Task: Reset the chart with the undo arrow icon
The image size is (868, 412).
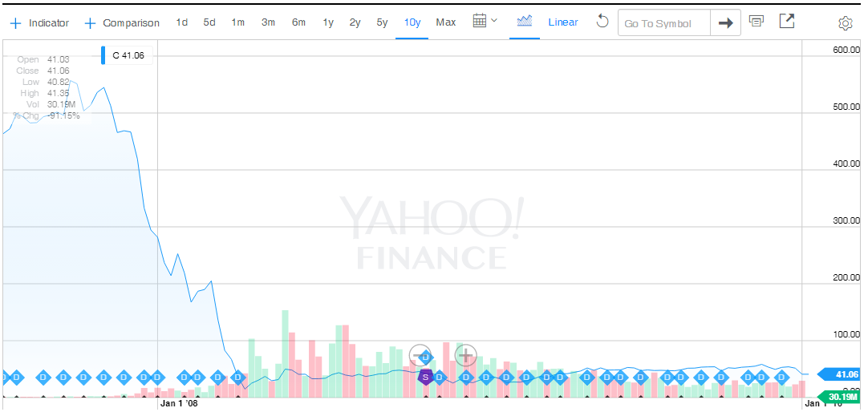Action: (x=602, y=22)
